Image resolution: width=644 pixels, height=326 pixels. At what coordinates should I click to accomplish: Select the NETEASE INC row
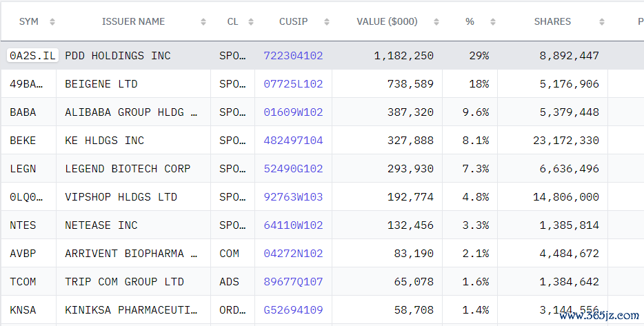click(x=322, y=225)
